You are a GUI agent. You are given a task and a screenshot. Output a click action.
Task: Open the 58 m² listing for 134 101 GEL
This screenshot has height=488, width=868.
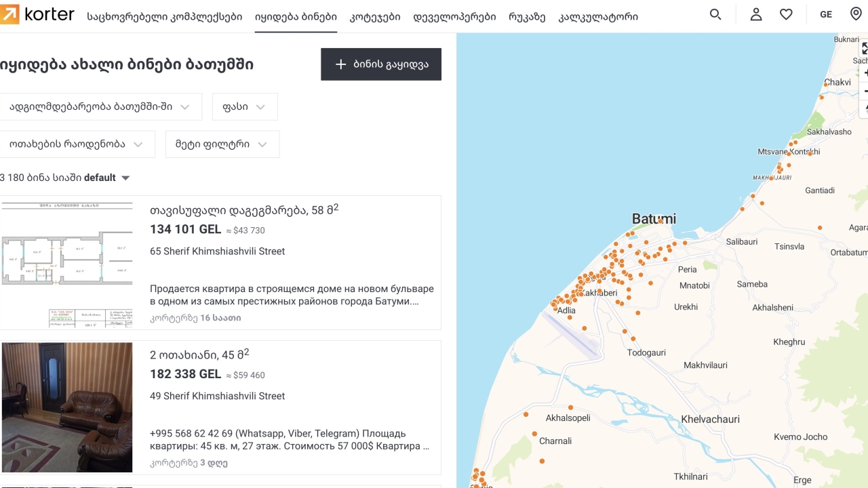[x=243, y=210]
